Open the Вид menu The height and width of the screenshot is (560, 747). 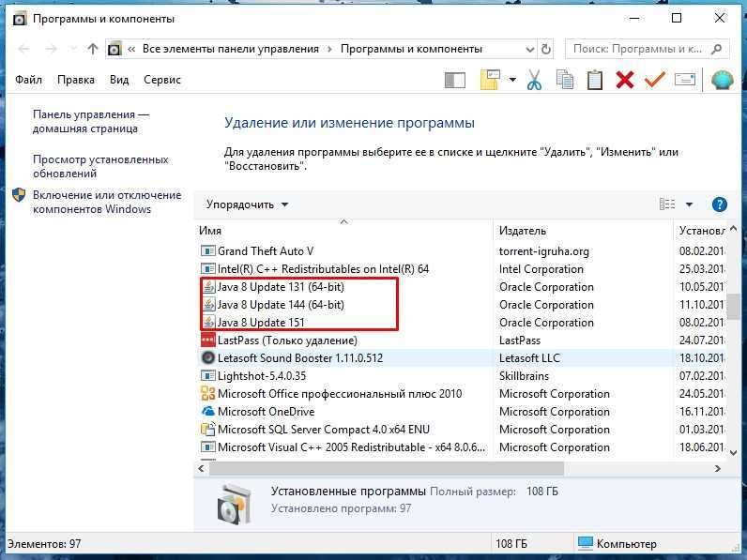pyautogui.click(x=119, y=80)
